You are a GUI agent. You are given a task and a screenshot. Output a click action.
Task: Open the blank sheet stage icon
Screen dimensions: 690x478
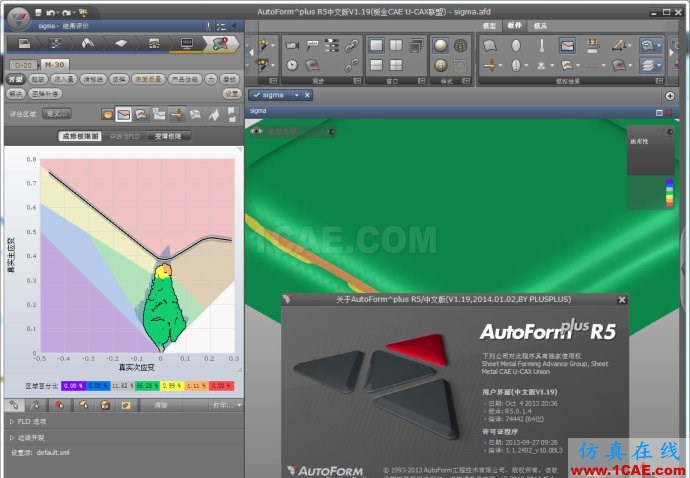[x=121, y=44]
